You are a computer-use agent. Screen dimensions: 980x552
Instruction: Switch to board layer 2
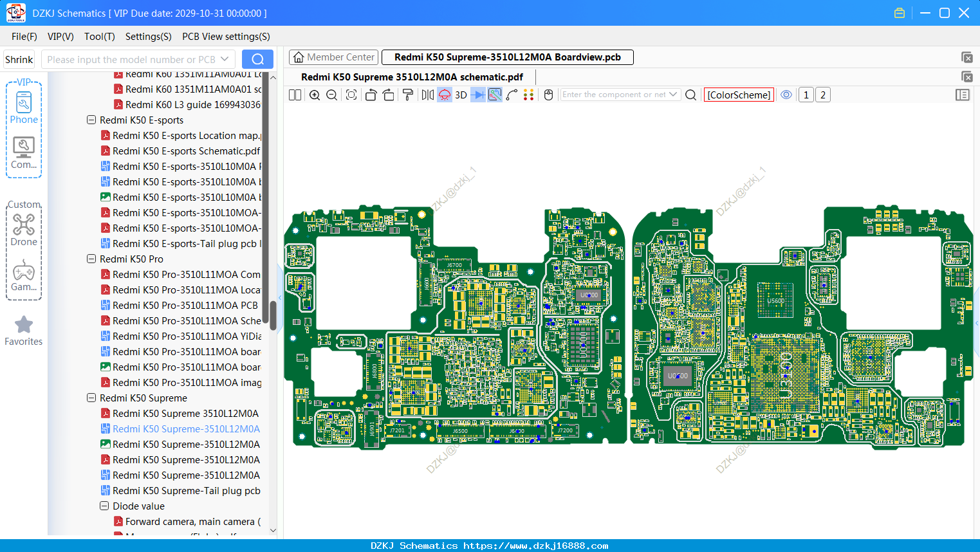pos(823,95)
